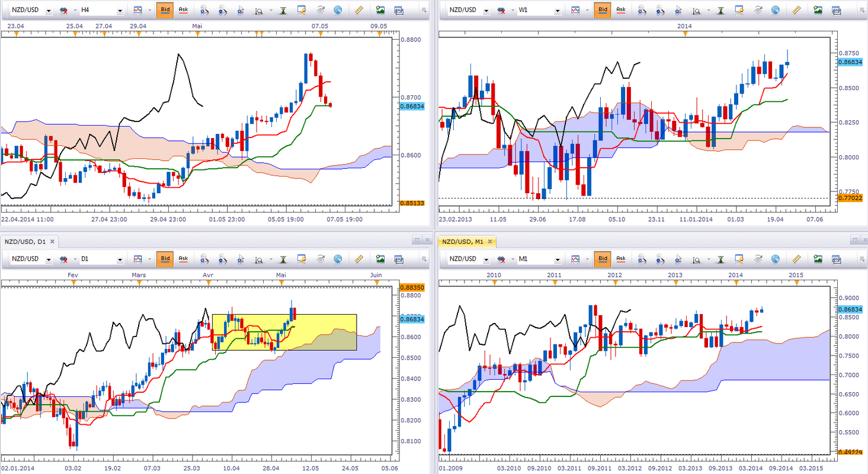
Task: Toggle the Ask price button in the H4 chart
Action: pos(183,10)
